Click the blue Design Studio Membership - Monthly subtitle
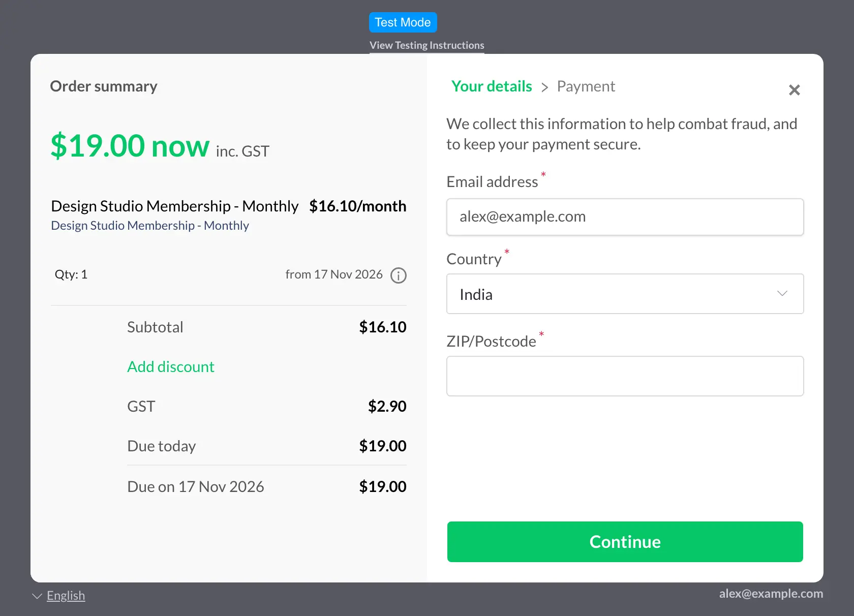This screenshot has width=854, height=616. pyautogui.click(x=150, y=225)
